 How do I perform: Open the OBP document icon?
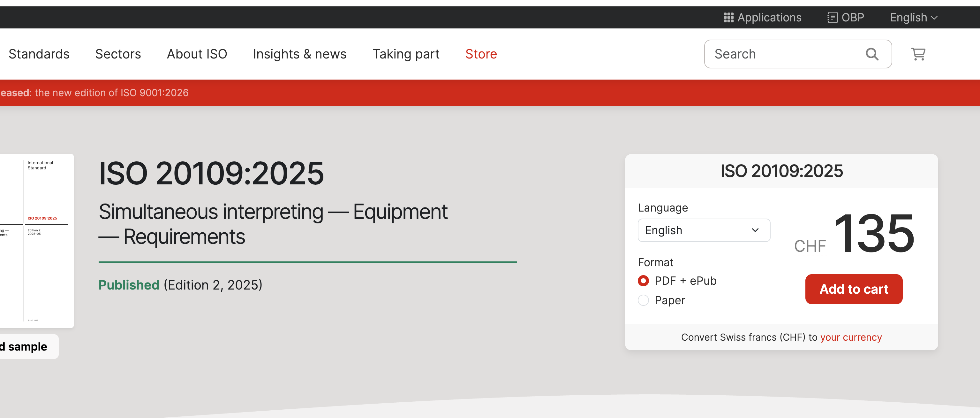tap(832, 18)
